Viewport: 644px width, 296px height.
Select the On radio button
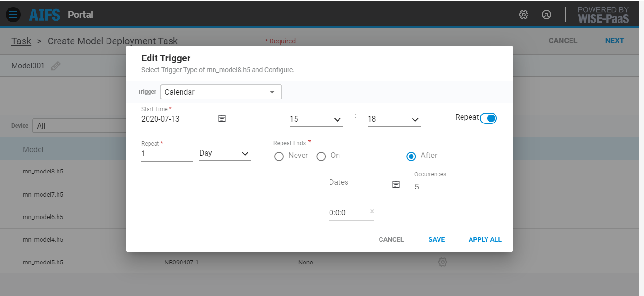(321, 156)
